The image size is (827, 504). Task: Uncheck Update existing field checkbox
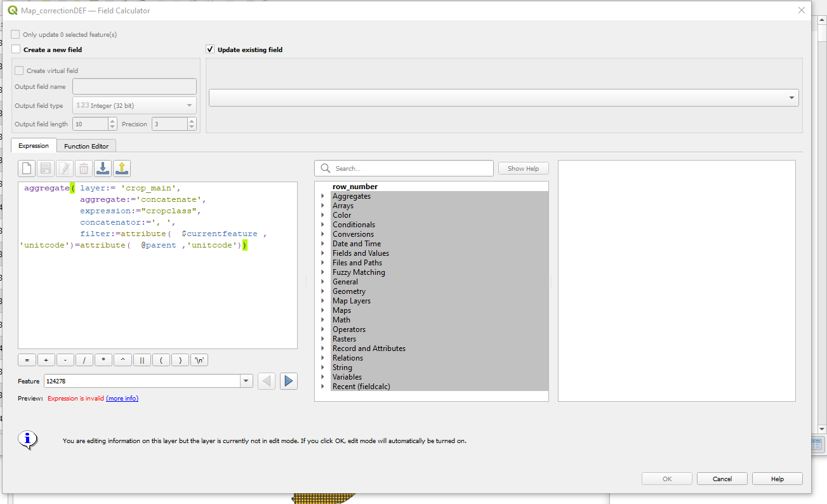[210, 49]
